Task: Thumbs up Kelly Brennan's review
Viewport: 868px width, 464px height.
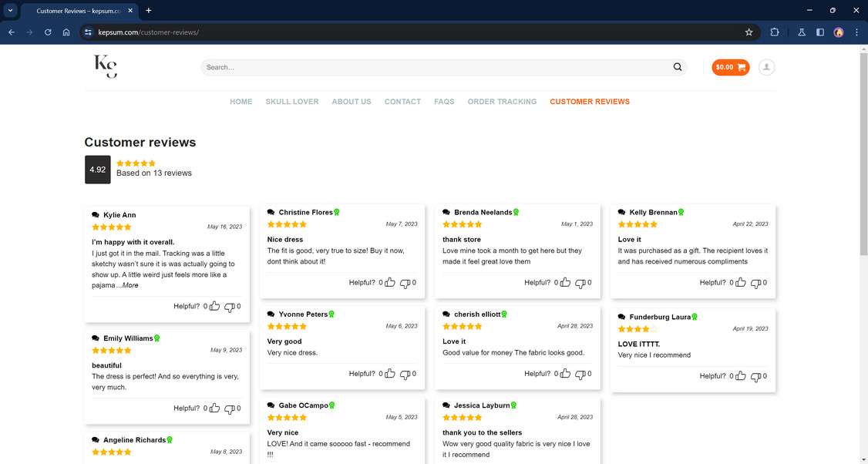Action: pyautogui.click(x=741, y=282)
